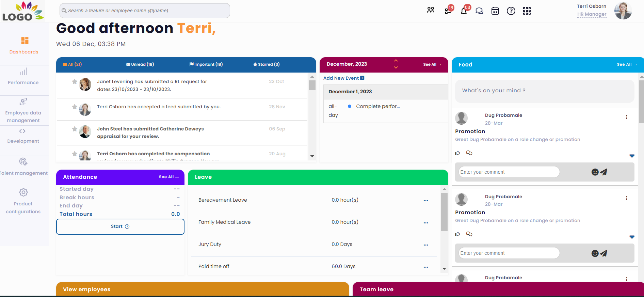Click the comment icon under second Promotion post
Viewport: 644px width, 297px height.
point(469,234)
